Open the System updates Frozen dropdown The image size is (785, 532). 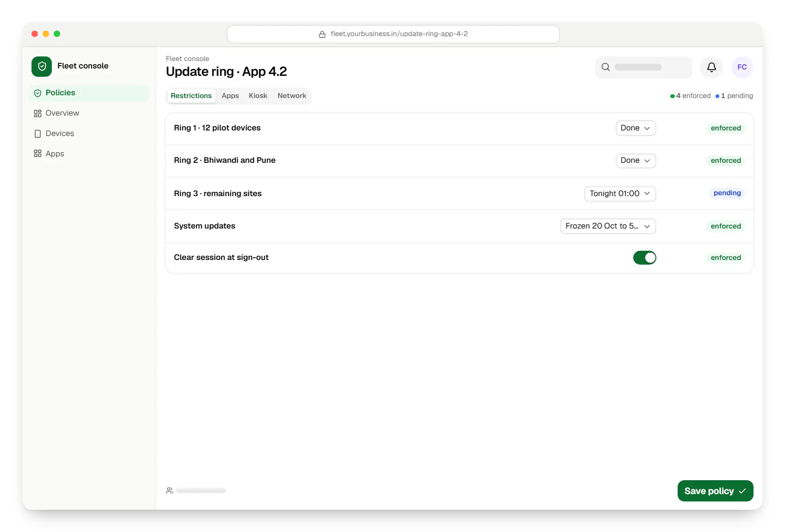[x=608, y=226]
